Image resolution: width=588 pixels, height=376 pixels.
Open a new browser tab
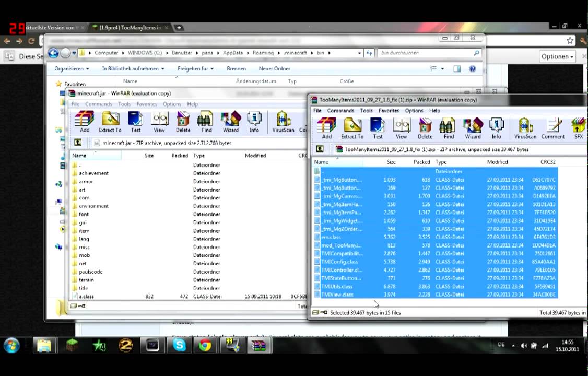coord(179,27)
